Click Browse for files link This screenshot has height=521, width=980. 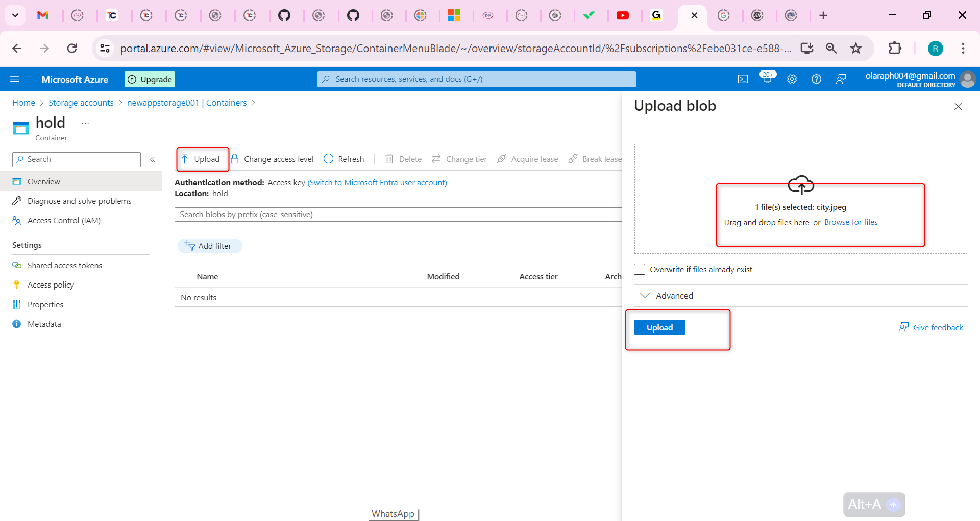tap(850, 222)
